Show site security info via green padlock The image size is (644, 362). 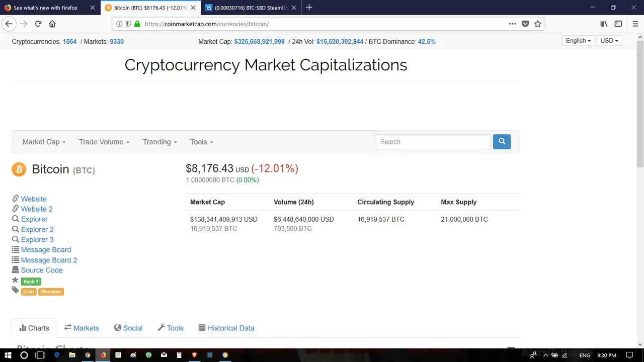[x=137, y=24]
